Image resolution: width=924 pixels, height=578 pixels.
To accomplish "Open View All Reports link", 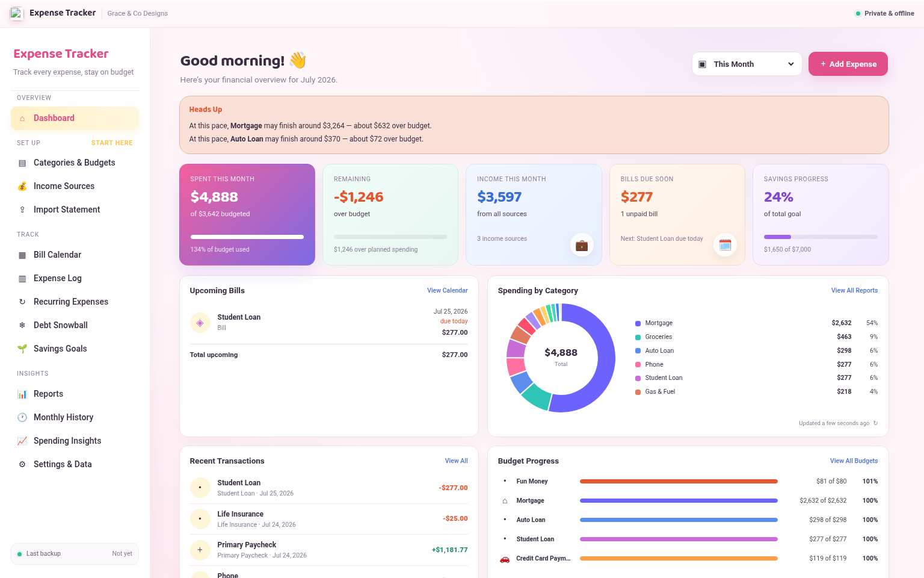I will tap(854, 290).
